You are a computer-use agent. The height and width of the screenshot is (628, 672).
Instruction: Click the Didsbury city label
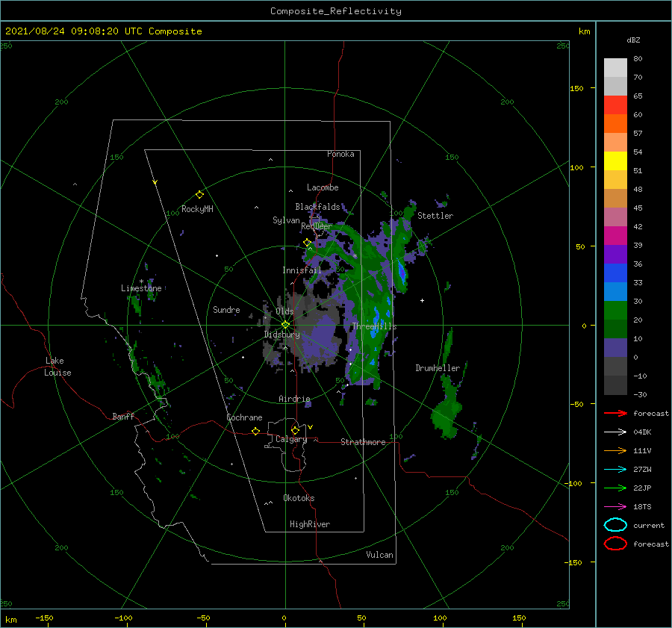tap(281, 335)
